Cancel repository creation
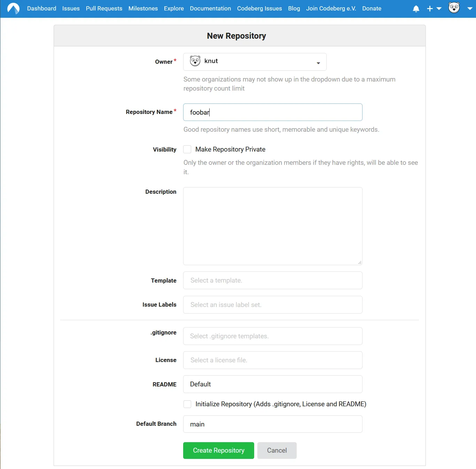 coord(276,450)
